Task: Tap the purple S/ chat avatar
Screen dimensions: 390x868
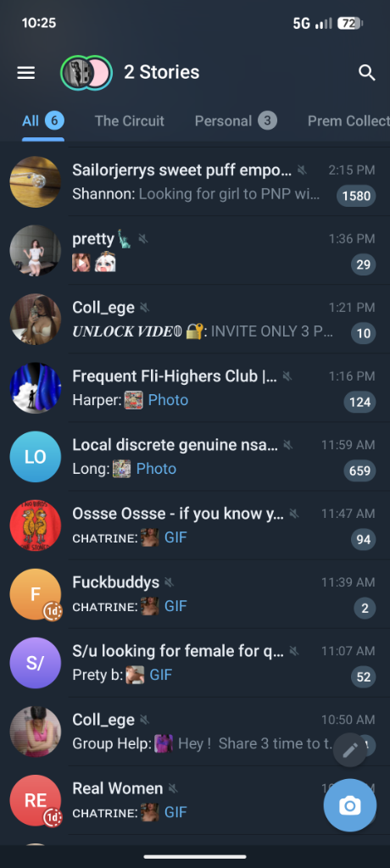Action: (x=36, y=663)
